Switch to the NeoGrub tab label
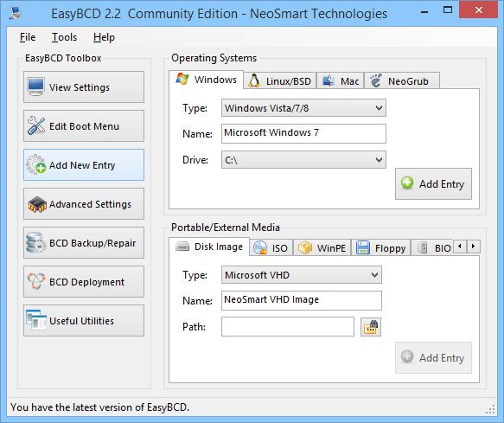Viewport: 504px width, 423px height. (x=408, y=81)
